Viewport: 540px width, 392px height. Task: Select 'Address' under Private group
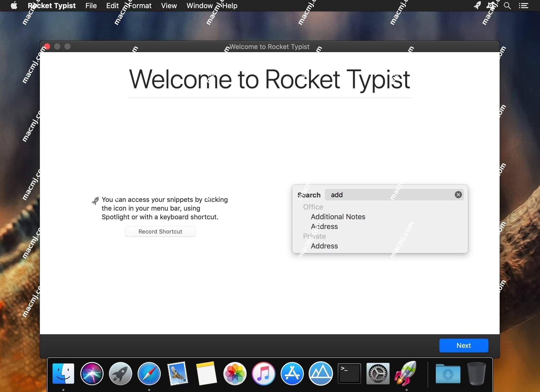tap(324, 246)
